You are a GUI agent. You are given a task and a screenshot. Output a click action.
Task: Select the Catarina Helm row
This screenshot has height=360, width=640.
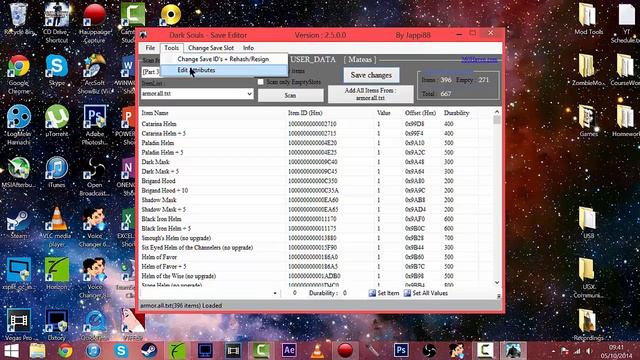pyautogui.click(x=316, y=124)
